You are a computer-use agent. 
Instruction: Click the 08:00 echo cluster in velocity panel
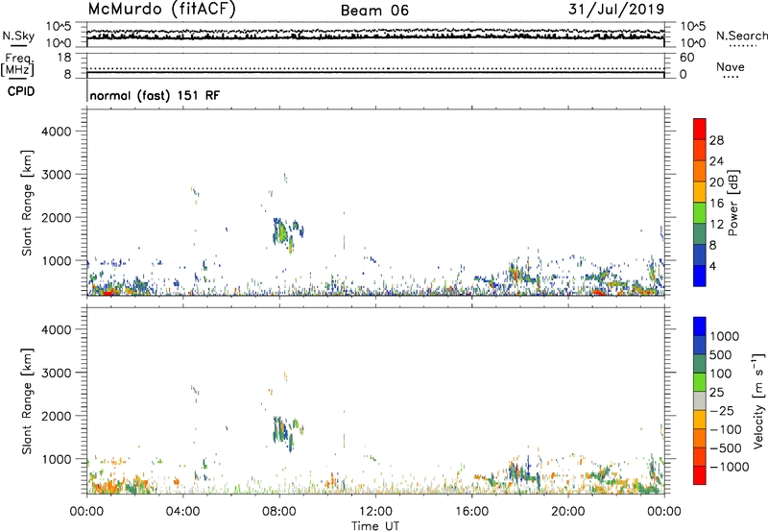[287, 433]
